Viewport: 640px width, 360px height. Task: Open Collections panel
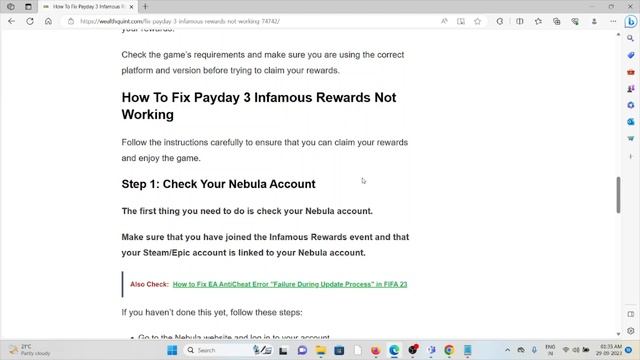pos(557,21)
